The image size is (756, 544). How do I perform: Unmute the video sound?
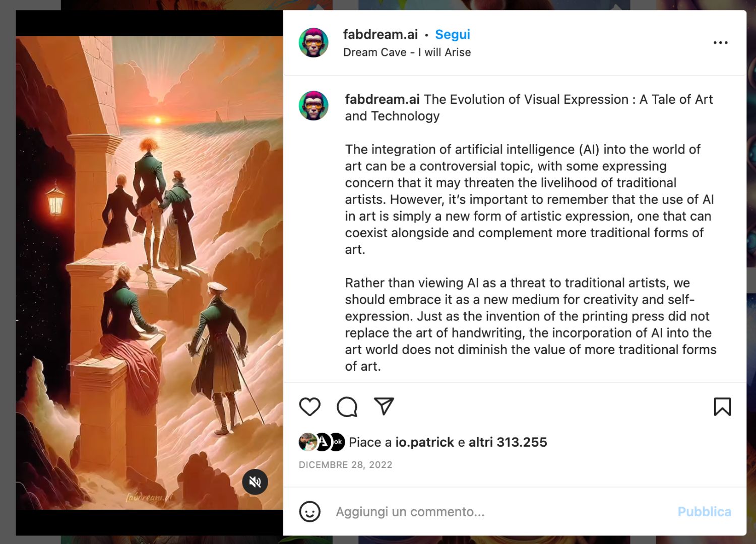tap(255, 482)
